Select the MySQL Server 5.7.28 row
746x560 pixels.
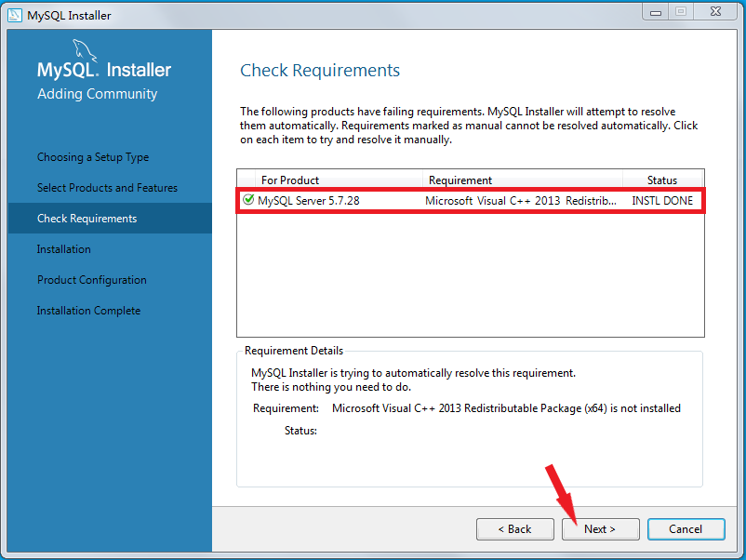point(471,201)
